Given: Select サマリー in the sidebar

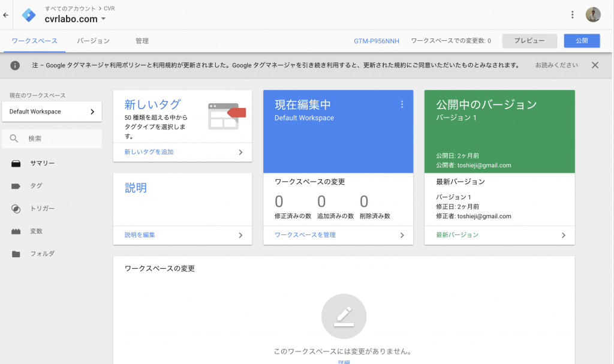Looking at the screenshot, I should click(43, 163).
